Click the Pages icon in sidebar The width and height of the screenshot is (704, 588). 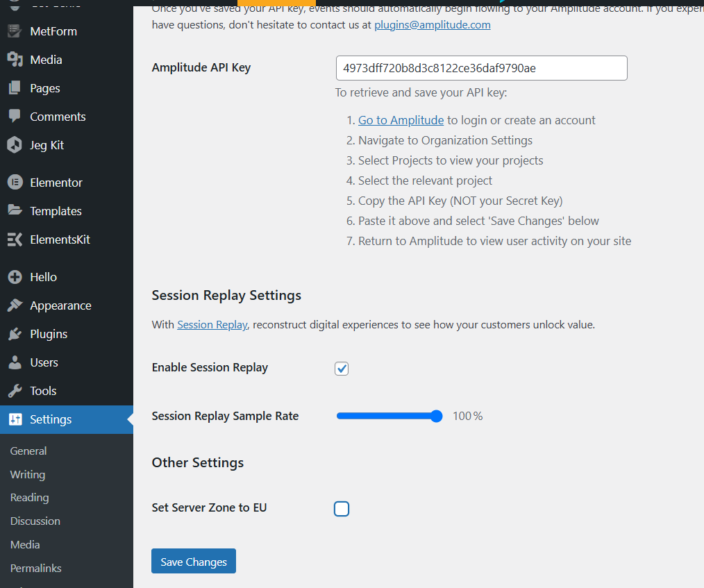pos(15,88)
